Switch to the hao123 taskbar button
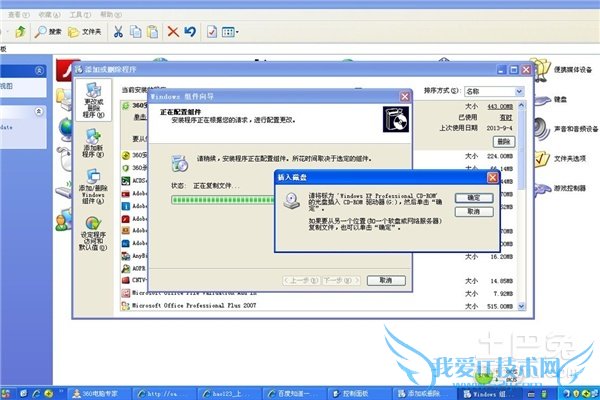Viewport: 600px width, 400px height. click(230, 394)
